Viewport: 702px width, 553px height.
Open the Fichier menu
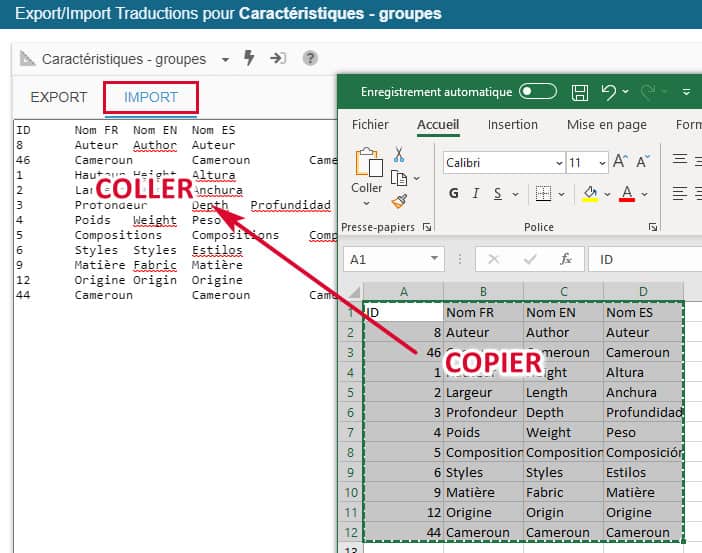370,125
